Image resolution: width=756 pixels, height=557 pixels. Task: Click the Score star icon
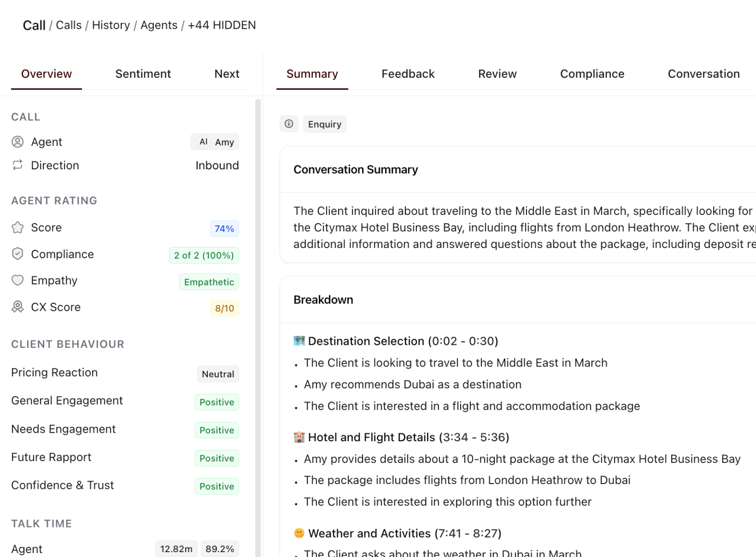coord(17,228)
